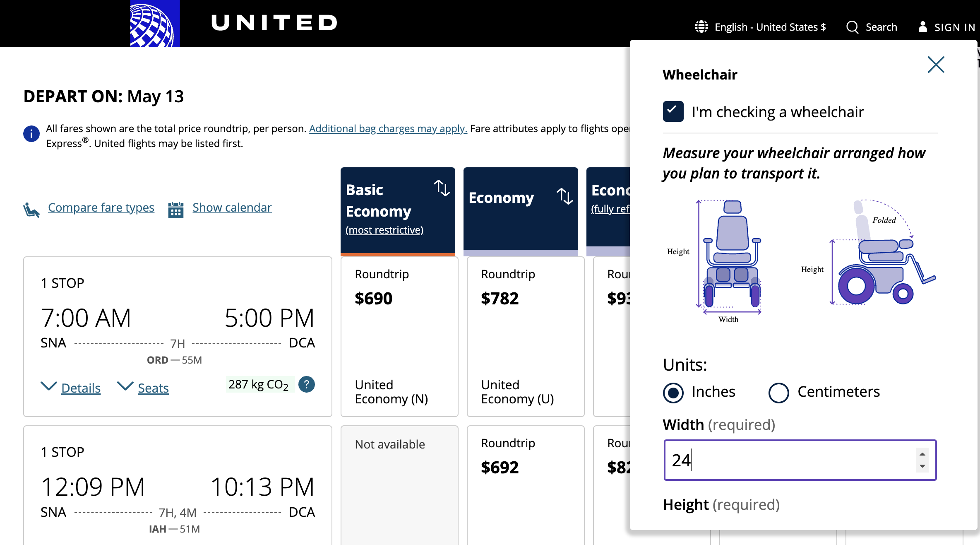Switch to the Economy fare column

click(502, 198)
